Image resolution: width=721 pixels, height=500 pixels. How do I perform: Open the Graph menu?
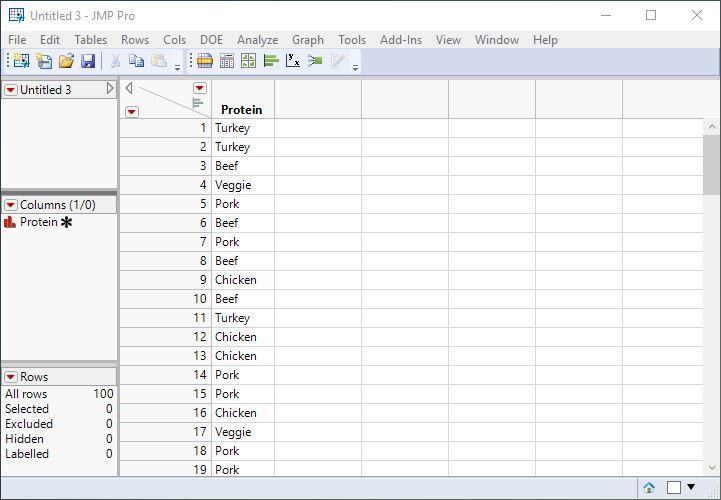(308, 40)
